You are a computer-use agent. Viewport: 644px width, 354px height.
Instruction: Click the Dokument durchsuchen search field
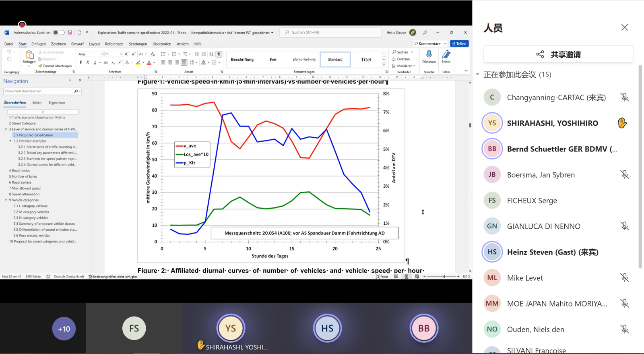click(39, 91)
